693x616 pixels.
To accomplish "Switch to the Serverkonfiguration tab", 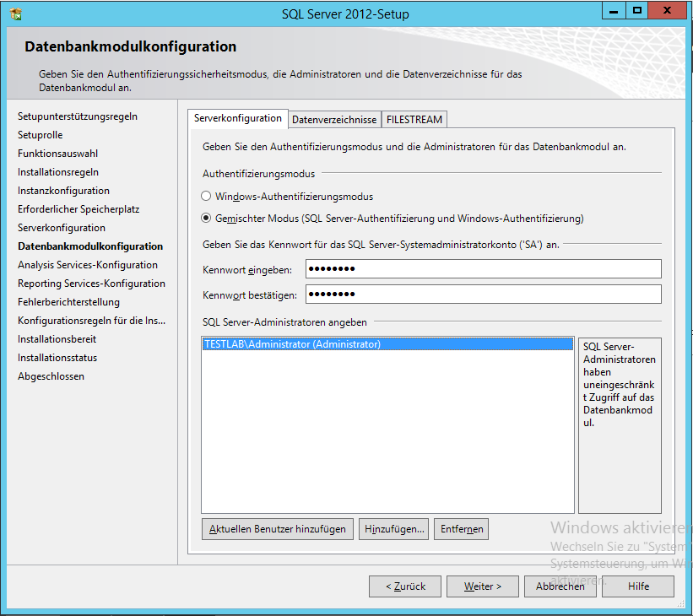I will (238, 118).
